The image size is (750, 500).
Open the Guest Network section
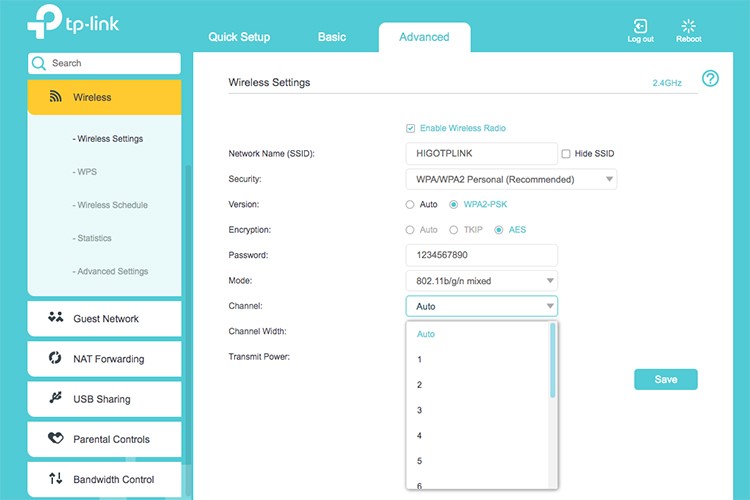(105, 319)
